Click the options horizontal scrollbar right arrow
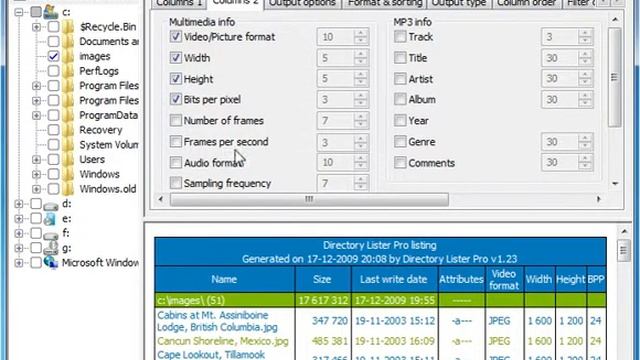 click(x=598, y=199)
